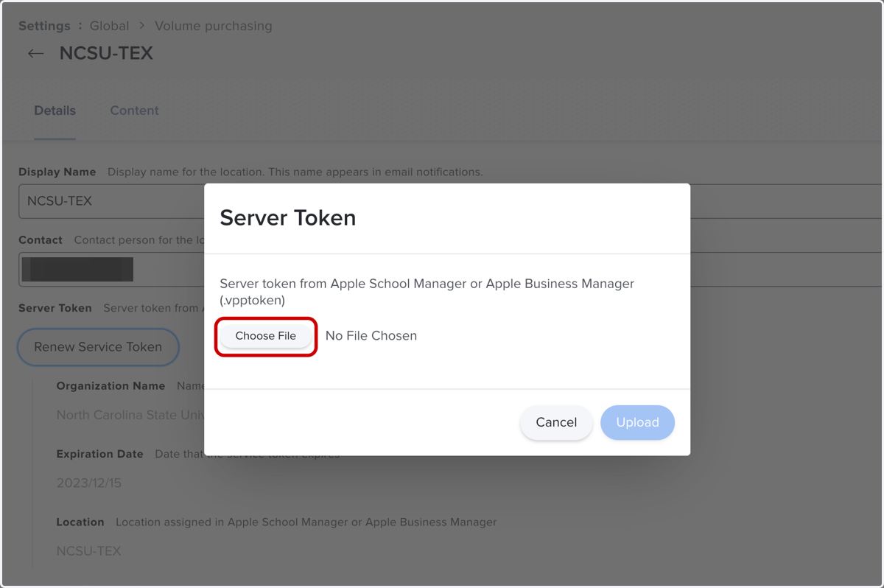The height and width of the screenshot is (588, 884).
Task: Click the Location value NCSU-TEX
Action: pyautogui.click(x=88, y=551)
